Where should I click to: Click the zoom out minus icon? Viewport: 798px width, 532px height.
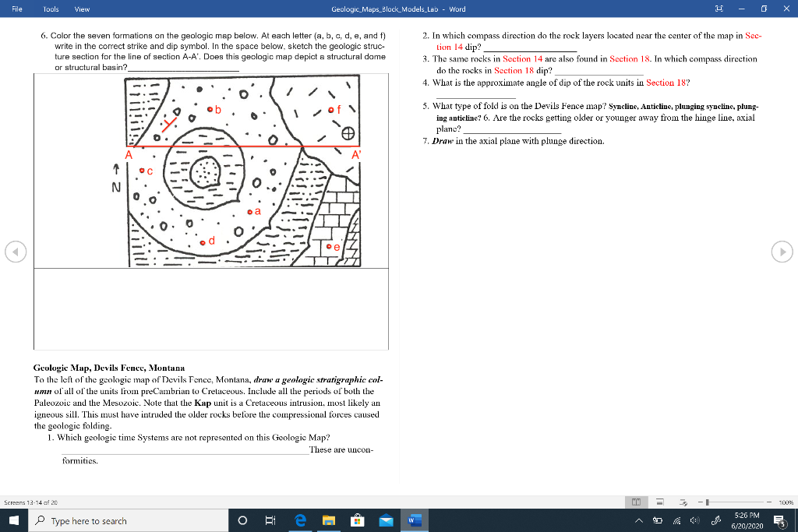(x=700, y=502)
